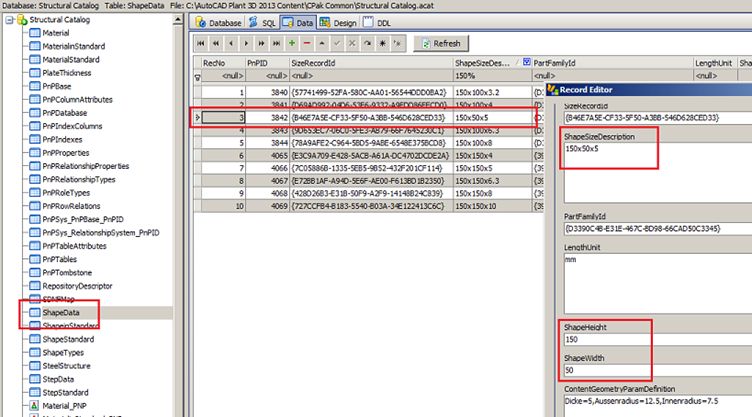Select StepData table
Viewport: 752px width, 417px height.
pos(58,379)
